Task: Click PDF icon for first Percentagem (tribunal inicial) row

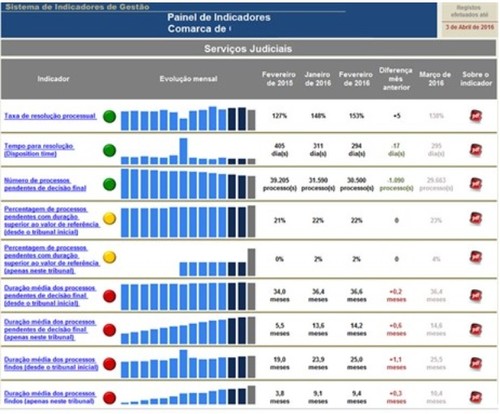Action: [476, 219]
